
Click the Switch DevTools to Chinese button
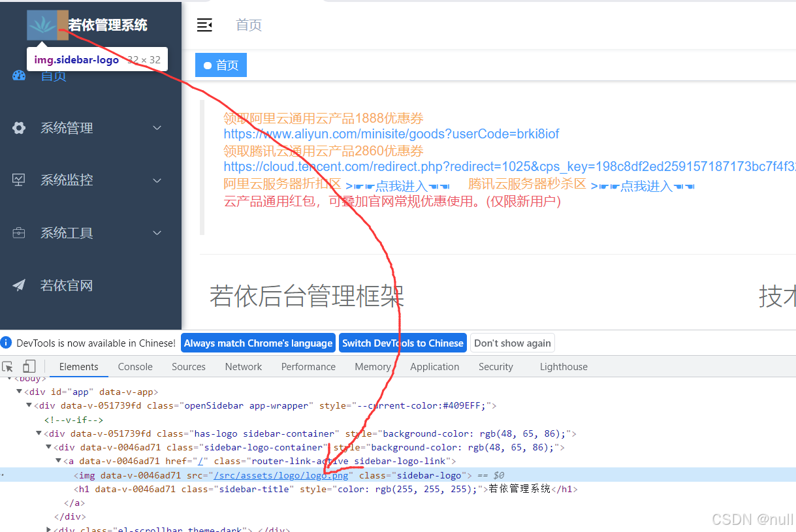tap(402, 343)
